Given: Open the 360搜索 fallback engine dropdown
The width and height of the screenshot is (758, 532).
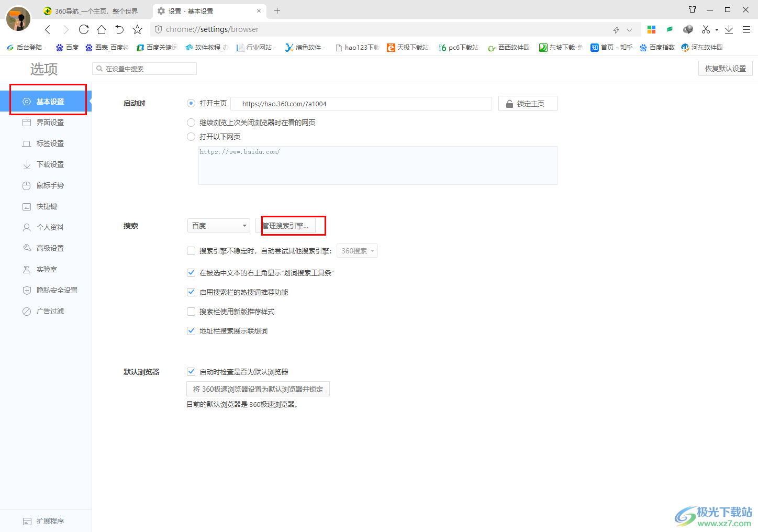Looking at the screenshot, I should click(x=357, y=251).
